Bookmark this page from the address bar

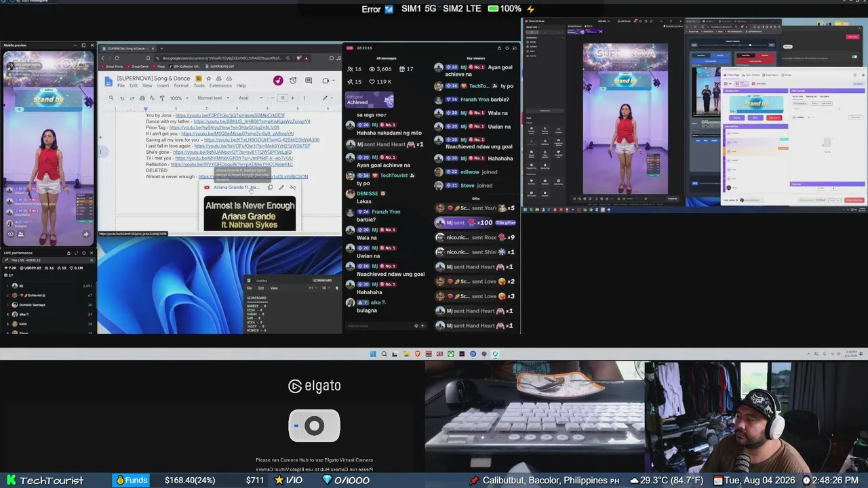click(146, 58)
